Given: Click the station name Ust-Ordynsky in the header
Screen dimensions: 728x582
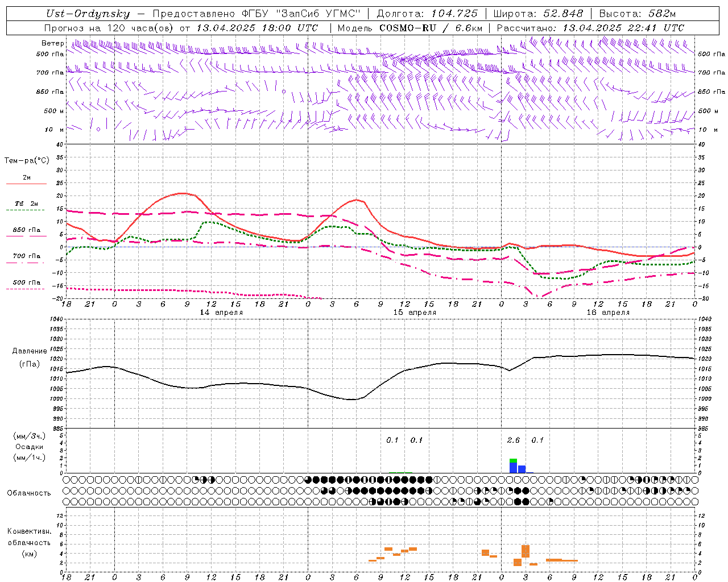Looking at the screenshot, I should point(88,14).
